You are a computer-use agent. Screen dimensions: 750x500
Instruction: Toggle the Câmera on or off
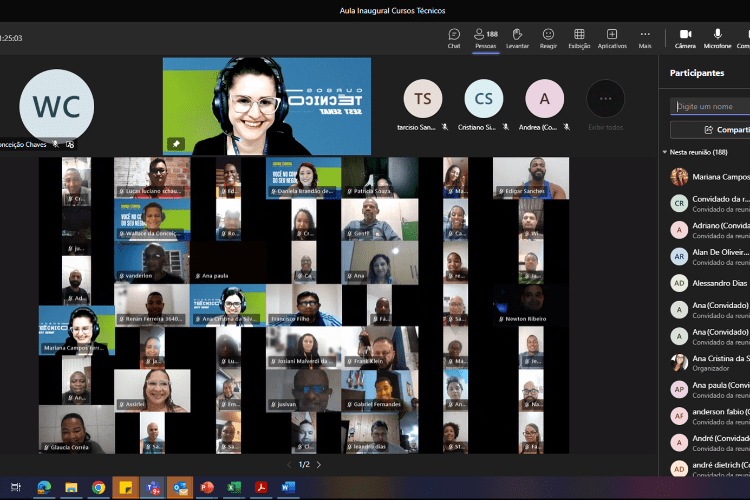pos(685,37)
